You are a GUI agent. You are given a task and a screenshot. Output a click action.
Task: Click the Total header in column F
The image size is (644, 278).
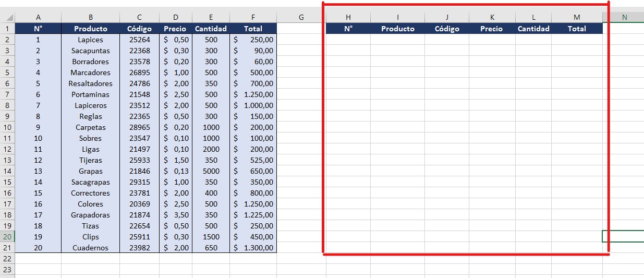(x=253, y=29)
